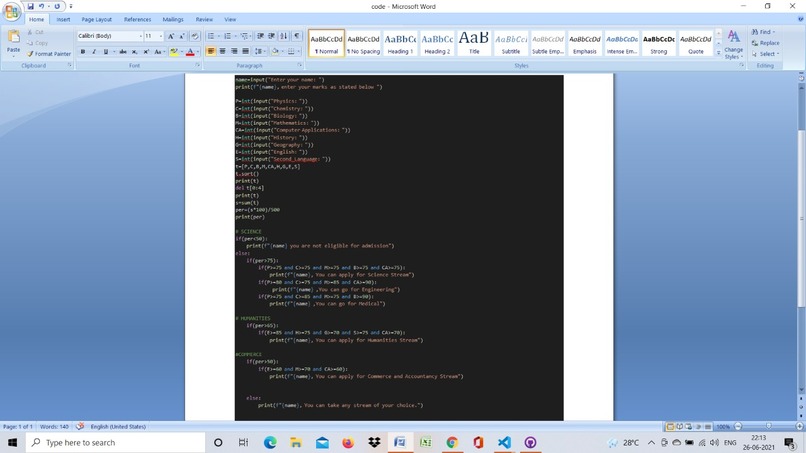806x453 pixels.
Task: Select Align Text Left
Action: 211,51
